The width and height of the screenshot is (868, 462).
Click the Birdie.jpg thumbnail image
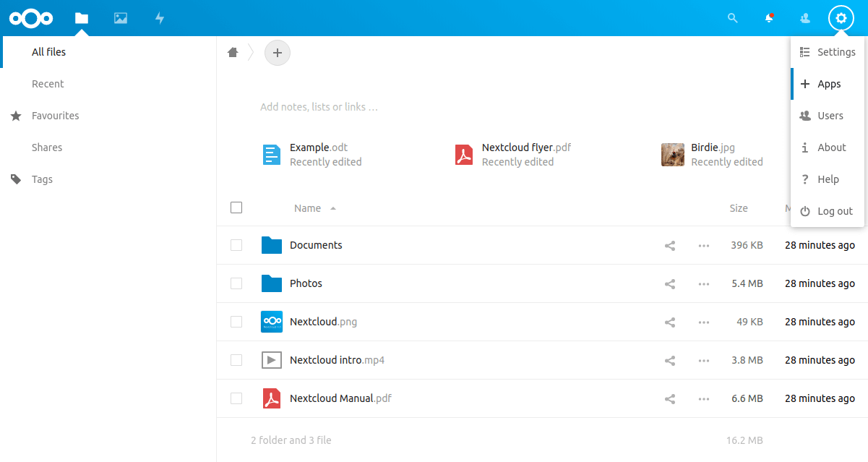[x=672, y=154]
